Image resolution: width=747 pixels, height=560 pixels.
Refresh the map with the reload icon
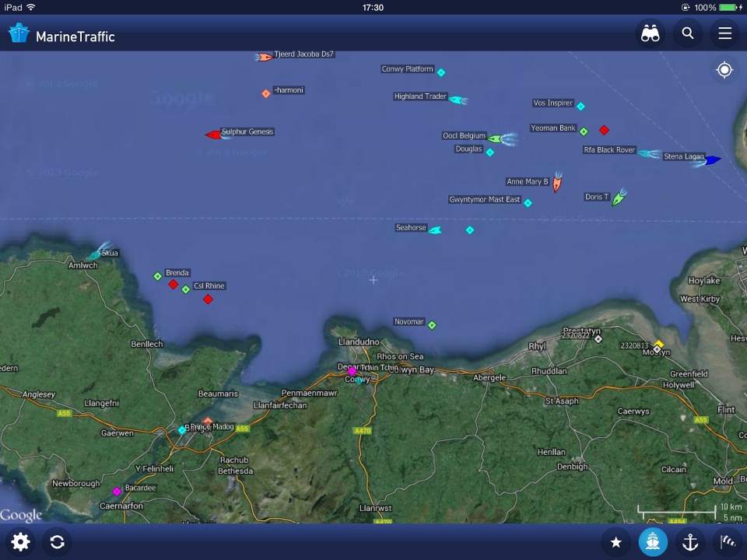pos(57,542)
